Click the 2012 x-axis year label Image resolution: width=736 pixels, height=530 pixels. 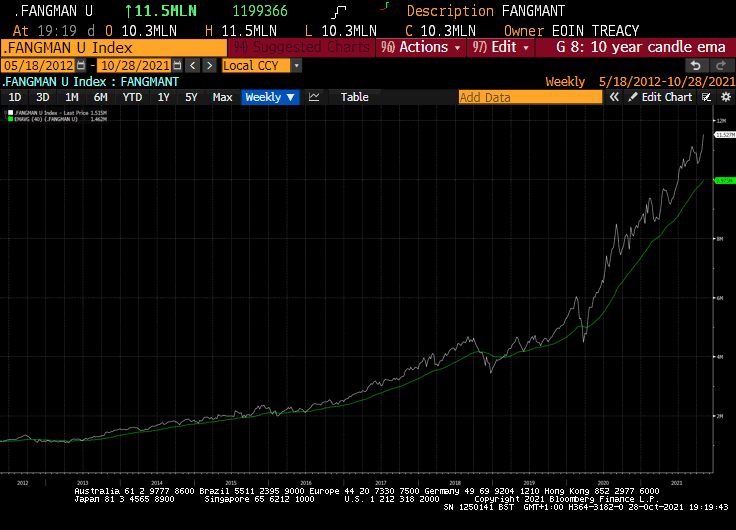tap(23, 483)
